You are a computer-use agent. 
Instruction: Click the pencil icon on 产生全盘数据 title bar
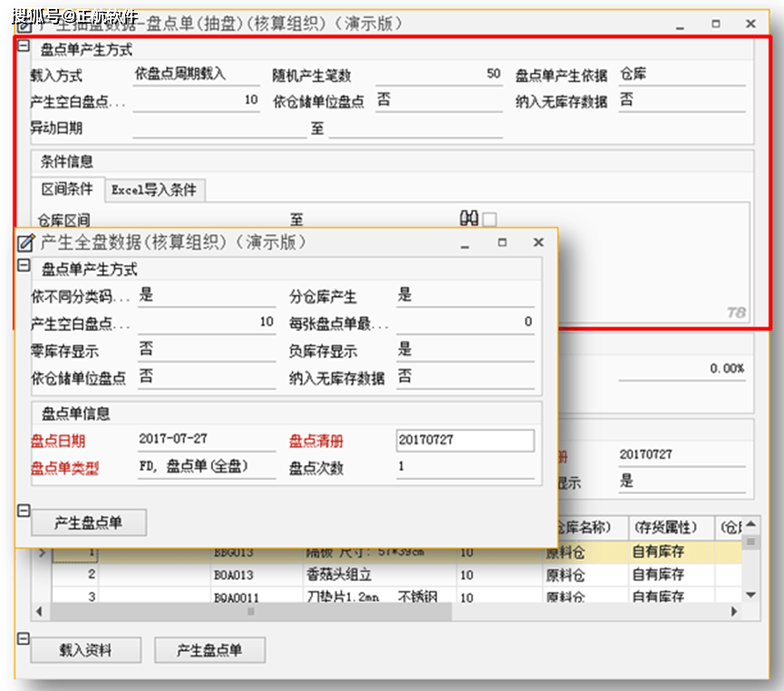pyautogui.click(x=25, y=242)
